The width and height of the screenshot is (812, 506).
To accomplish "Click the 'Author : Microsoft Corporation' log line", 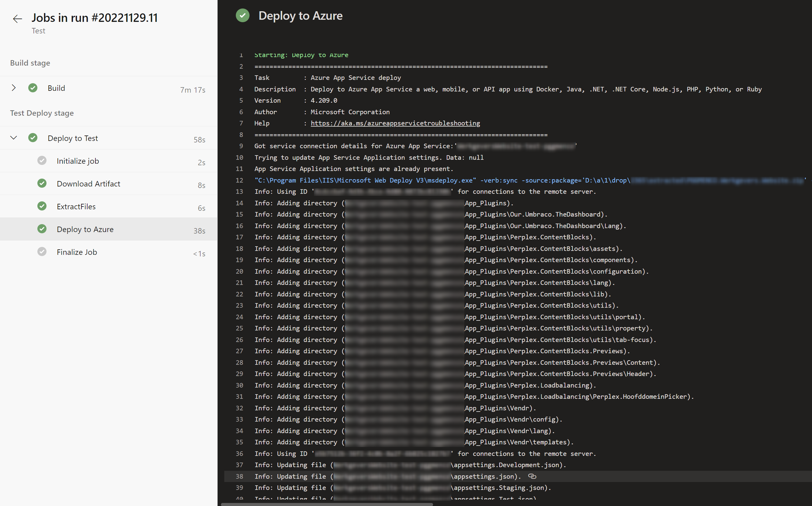I will coord(322,112).
